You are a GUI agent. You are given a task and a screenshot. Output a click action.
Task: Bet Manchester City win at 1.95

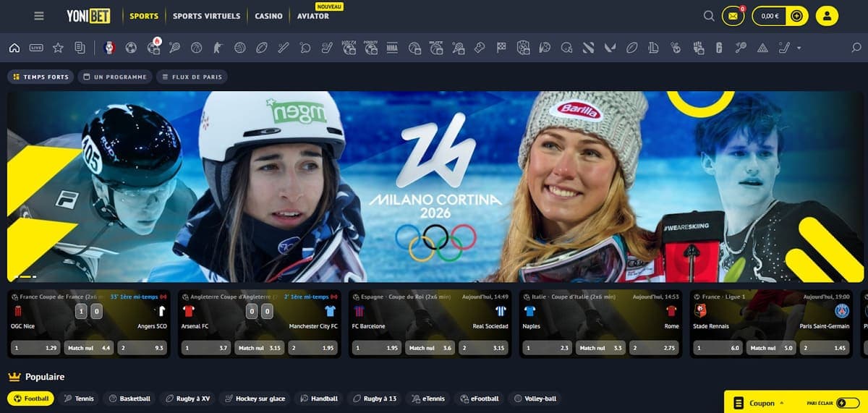pyautogui.click(x=313, y=348)
